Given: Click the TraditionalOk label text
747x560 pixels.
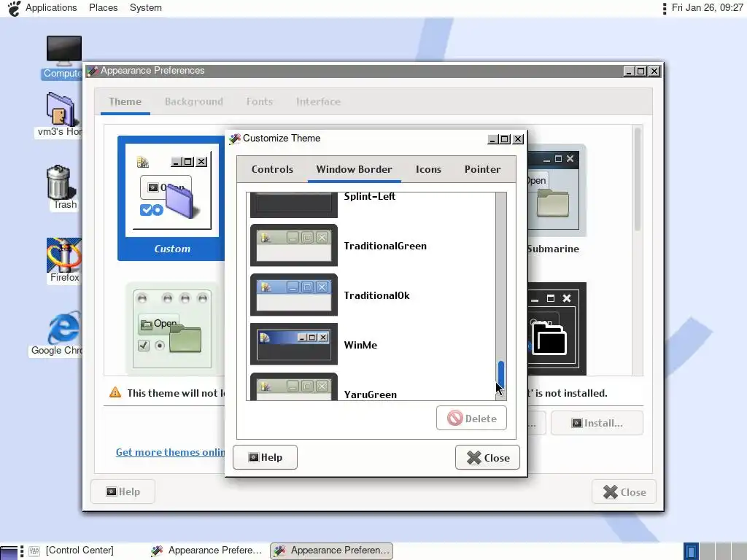Looking at the screenshot, I should (x=376, y=295).
